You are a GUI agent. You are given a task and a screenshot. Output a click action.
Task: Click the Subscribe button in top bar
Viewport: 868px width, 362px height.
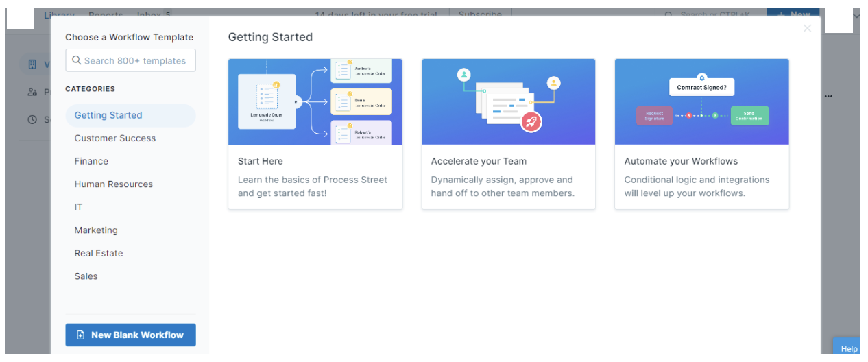pyautogui.click(x=480, y=14)
